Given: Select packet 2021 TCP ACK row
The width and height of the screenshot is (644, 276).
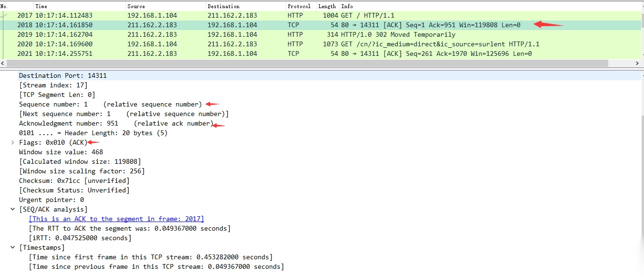Looking at the screenshot, I should click(321, 53).
